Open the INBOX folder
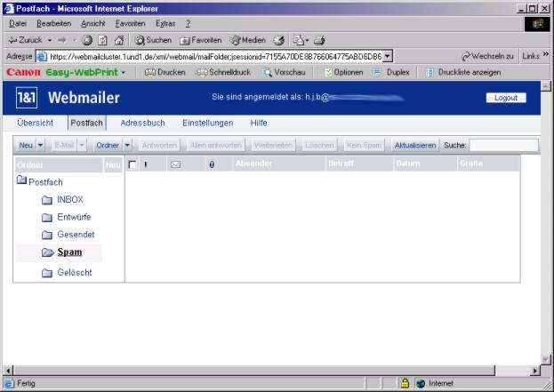The height and width of the screenshot is (392, 554). 69,200
